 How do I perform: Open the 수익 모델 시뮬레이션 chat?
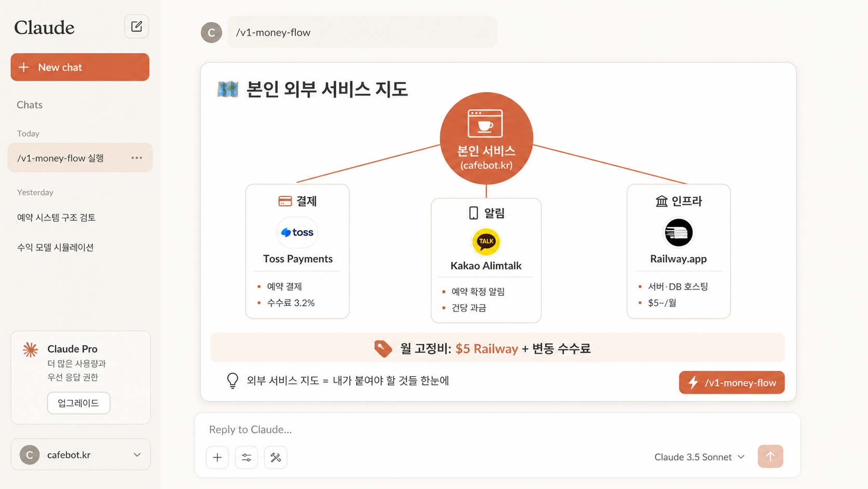pos(55,247)
